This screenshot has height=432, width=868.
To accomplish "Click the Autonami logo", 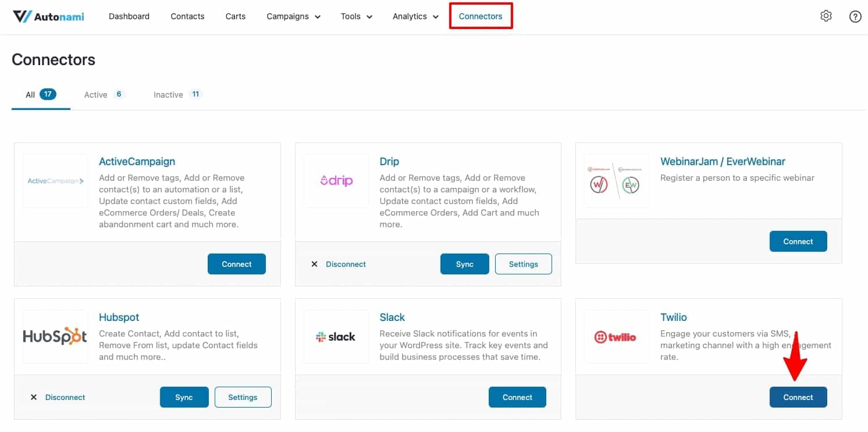I will click(x=48, y=16).
